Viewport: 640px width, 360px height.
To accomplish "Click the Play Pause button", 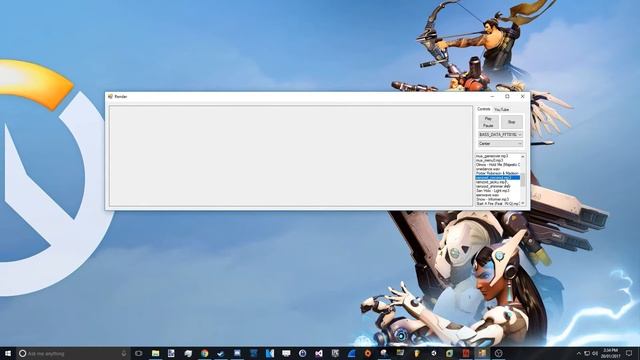I will coord(488,122).
